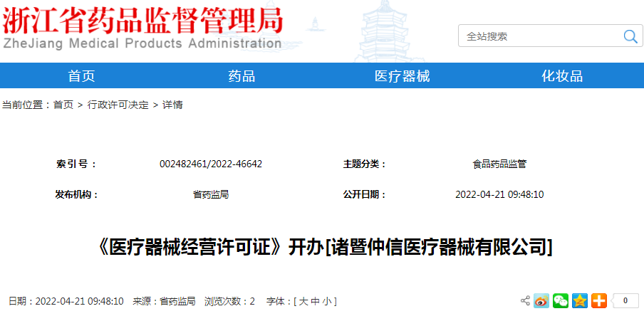Image resolution: width=644 pixels, height=321 pixels.
Task: Set font size to 小
Action: tap(327, 302)
